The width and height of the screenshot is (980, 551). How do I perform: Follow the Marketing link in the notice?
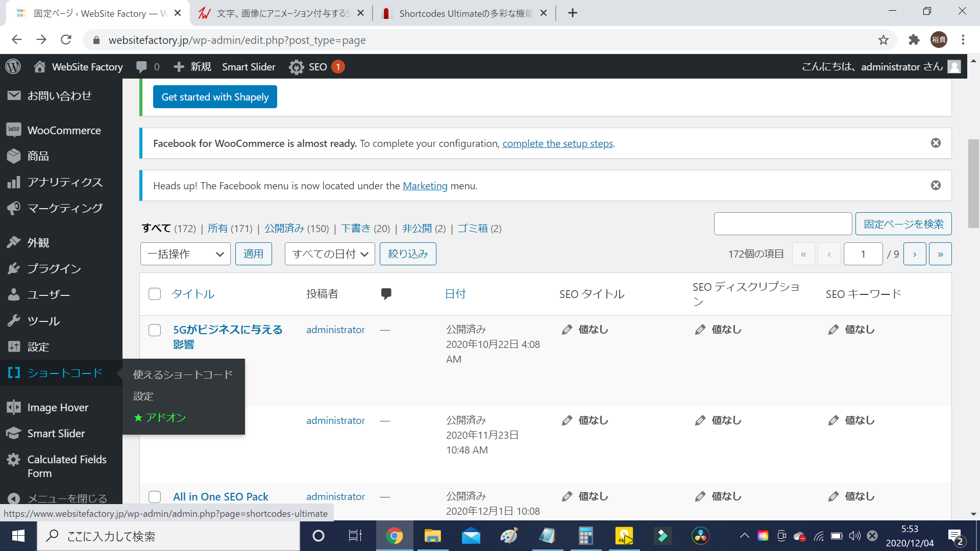(x=425, y=186)
